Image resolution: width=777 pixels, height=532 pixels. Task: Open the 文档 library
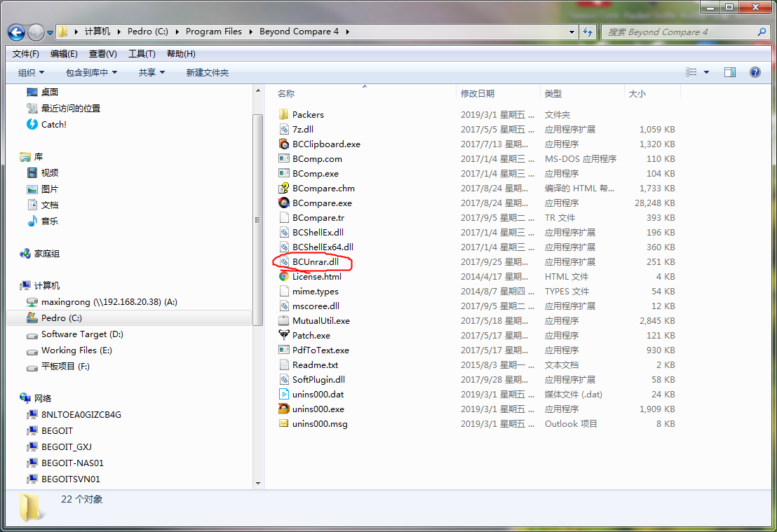click(43, 205)
